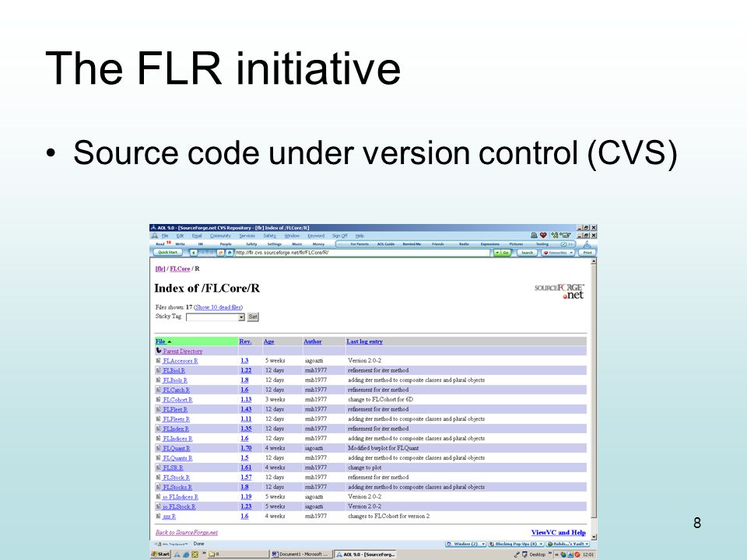Click the Settings toolbar icon
Viewport: 747px width, 560px height.
[x=275, y=243]
